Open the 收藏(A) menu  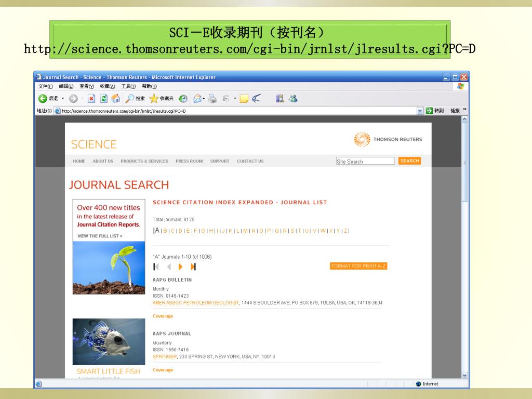[x=108, y=86]
